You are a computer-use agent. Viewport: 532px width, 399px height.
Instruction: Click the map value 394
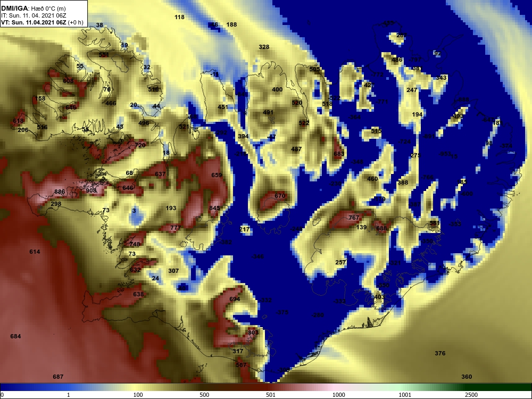(x=243, y=136)
